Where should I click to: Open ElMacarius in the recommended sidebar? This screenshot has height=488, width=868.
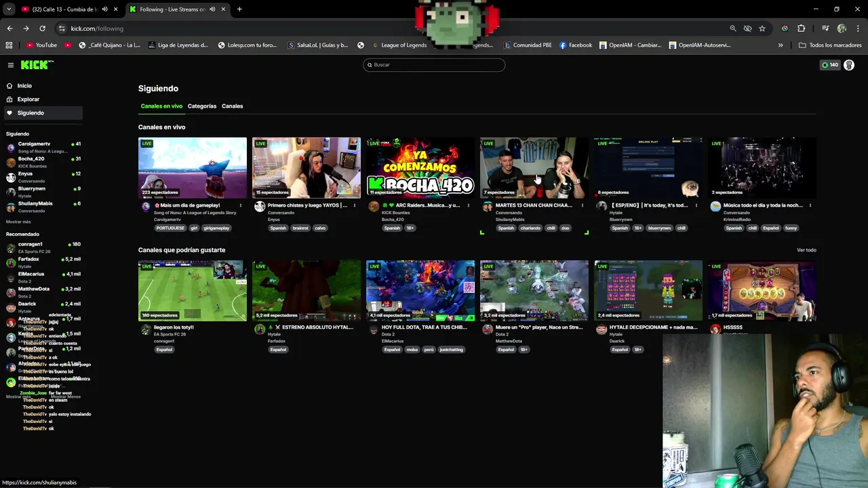43,277
